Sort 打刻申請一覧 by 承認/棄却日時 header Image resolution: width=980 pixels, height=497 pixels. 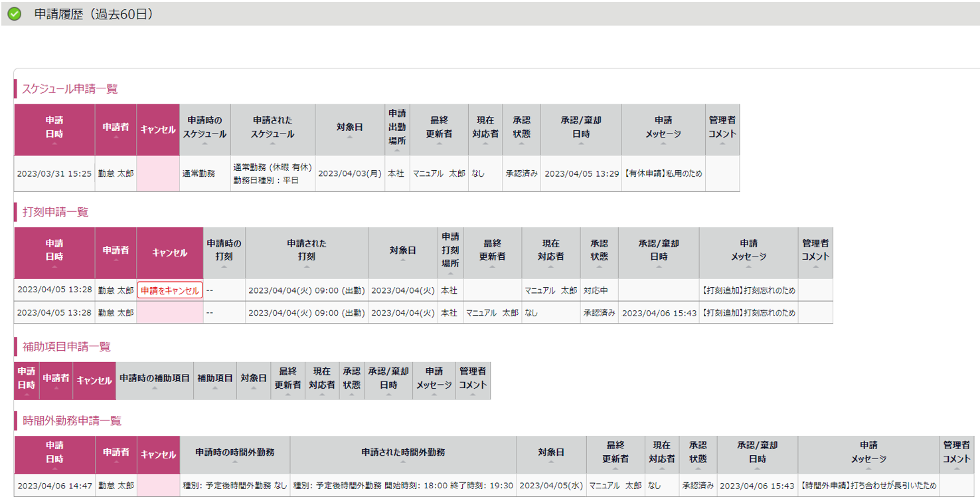click(x=659, y=253)
